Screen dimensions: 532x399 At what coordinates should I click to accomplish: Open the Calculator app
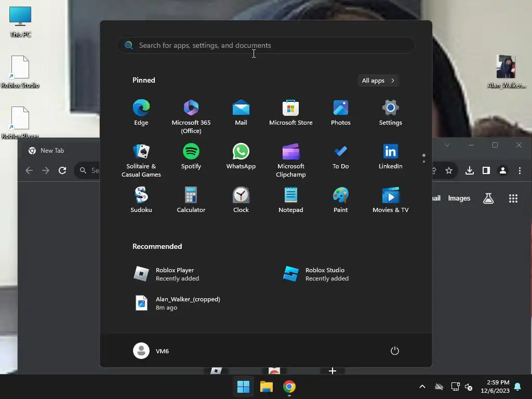(191, 200)
